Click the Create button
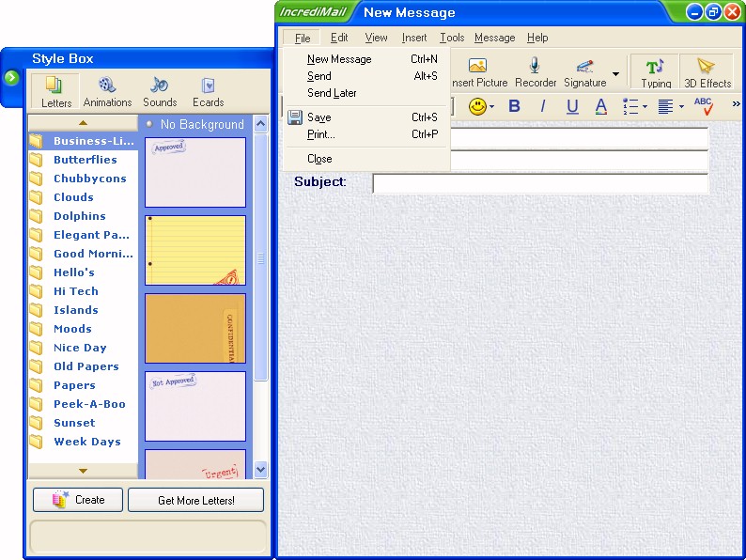Screen dimensions: 746x560 (78, 500)
